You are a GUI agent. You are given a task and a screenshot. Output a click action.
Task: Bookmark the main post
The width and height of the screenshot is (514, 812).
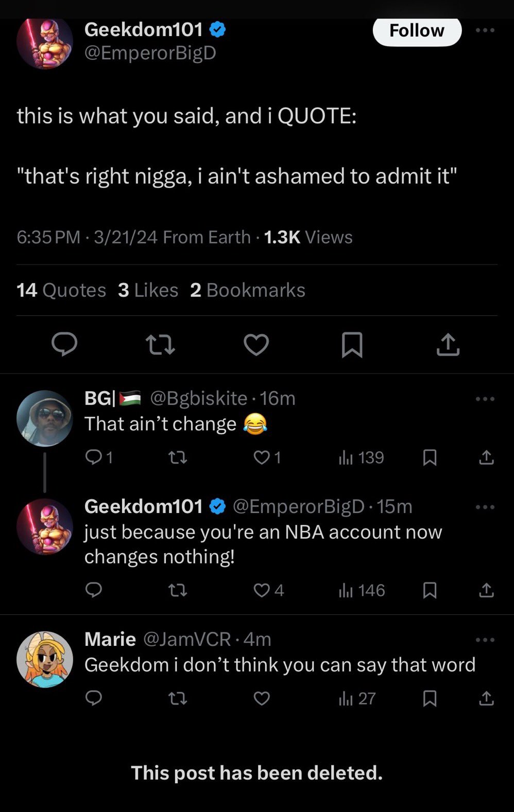pos(352,344)
